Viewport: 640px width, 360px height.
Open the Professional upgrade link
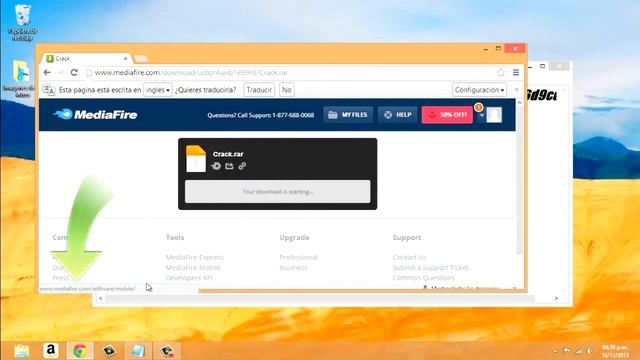pos(299,257)
